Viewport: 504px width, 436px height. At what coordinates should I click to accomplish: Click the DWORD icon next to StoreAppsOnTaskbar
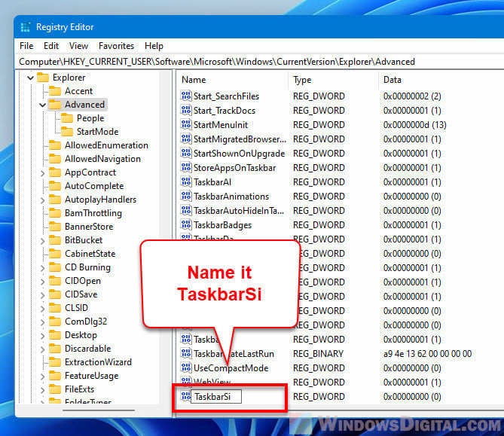[x=186, y=168]
